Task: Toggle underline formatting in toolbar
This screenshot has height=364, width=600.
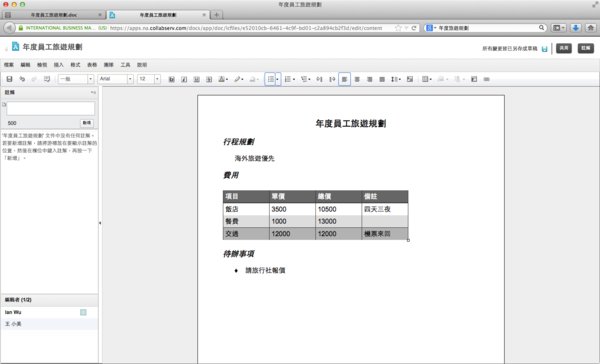Action: [197, 79]
